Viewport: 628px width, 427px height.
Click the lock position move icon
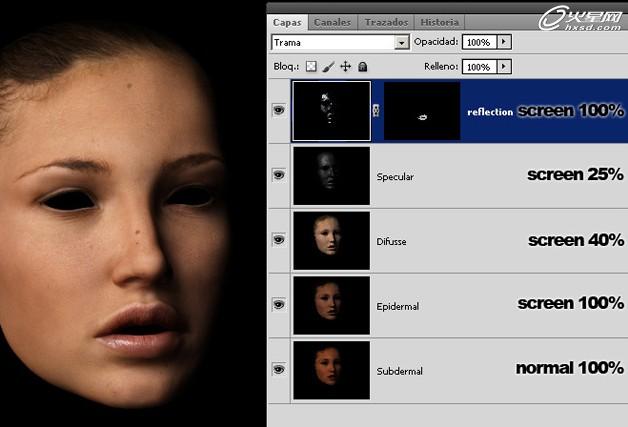(x=346, y=66)
